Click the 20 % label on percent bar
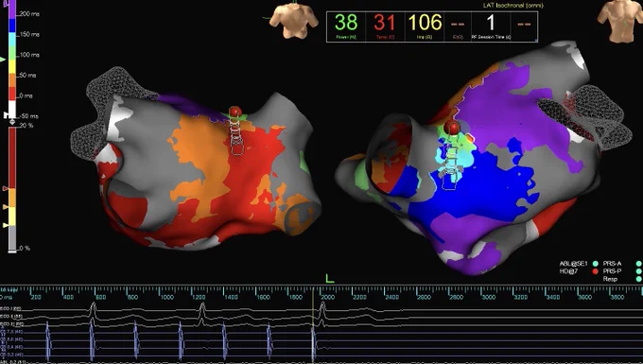The height and width of the screenshot is (364, 643). (x=26, y=126)
